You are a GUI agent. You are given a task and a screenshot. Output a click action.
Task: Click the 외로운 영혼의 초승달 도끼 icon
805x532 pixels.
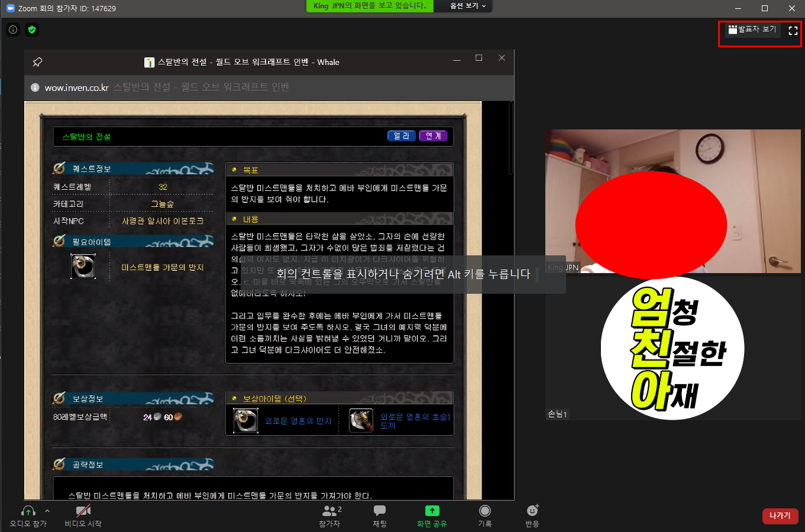pyautogui.click(x=361, y=420)
